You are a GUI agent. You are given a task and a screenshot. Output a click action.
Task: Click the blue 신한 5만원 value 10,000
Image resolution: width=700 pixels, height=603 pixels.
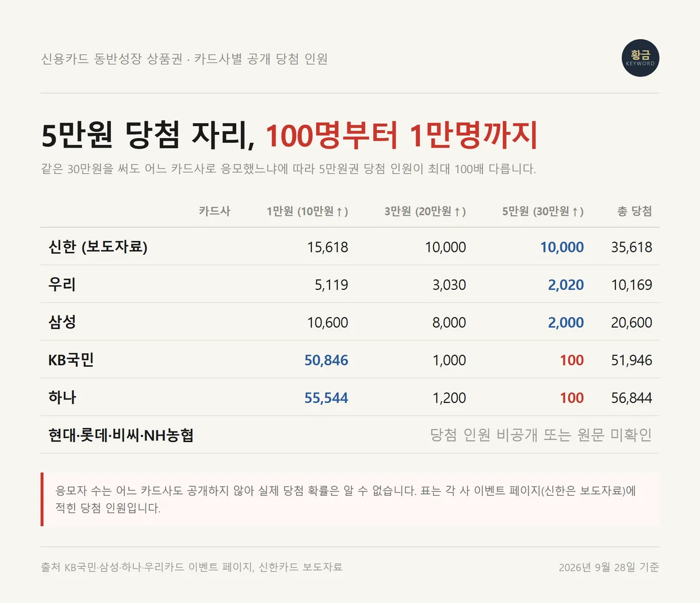[562, 247]
